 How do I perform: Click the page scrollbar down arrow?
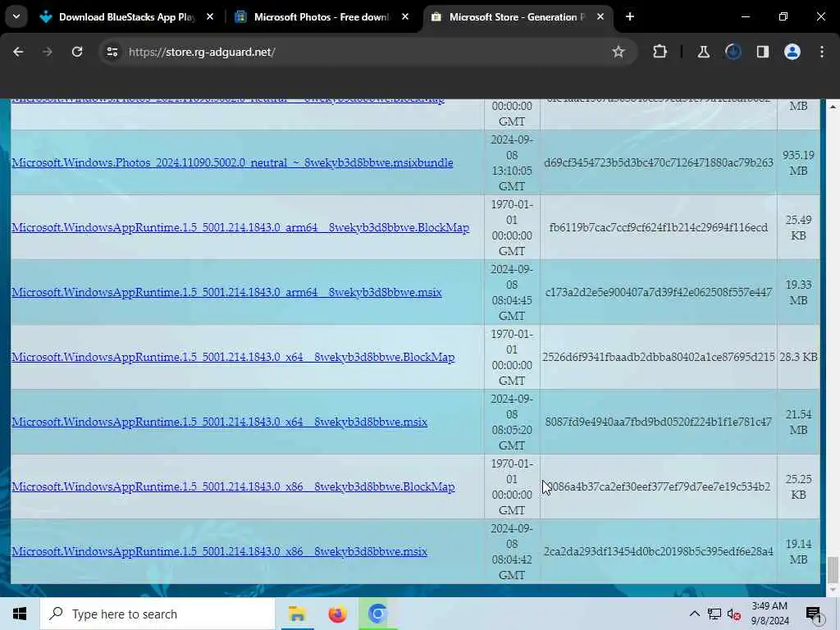tap(833, 591)
